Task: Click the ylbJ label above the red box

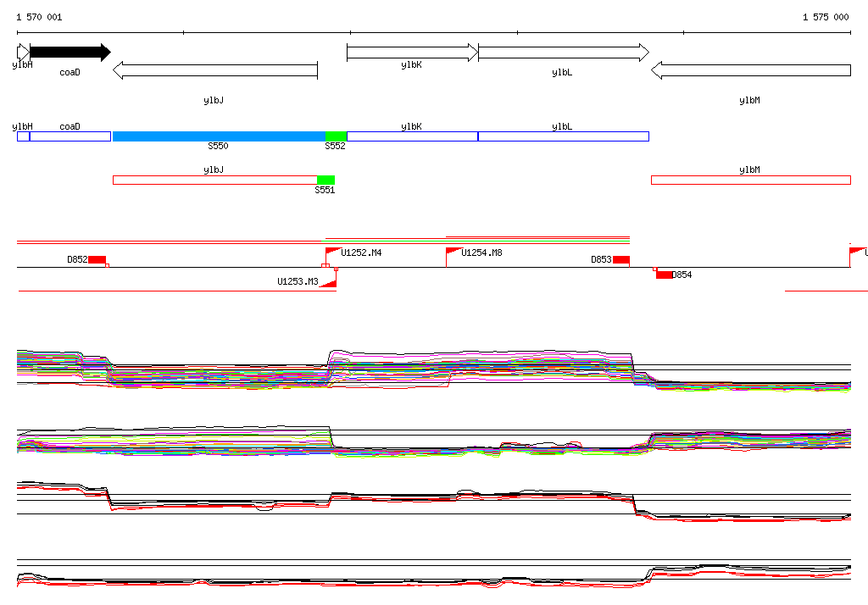Action: (213, 170)
